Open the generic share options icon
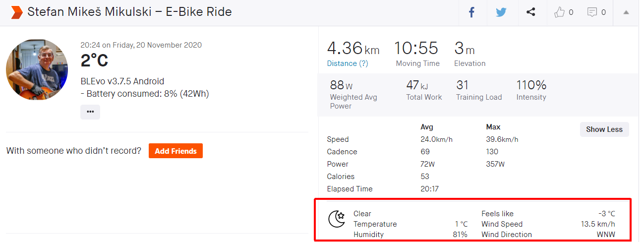This screenshot has width=644, height=242. pos(530,12)
